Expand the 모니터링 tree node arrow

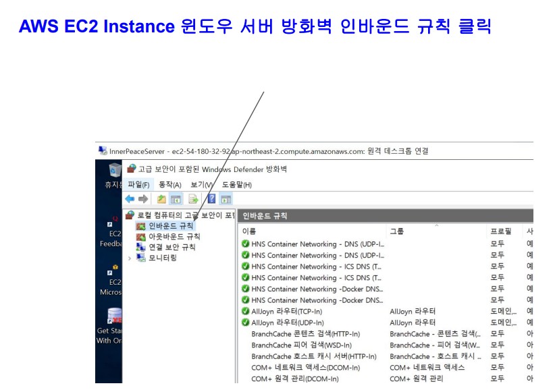click(130, 258)
